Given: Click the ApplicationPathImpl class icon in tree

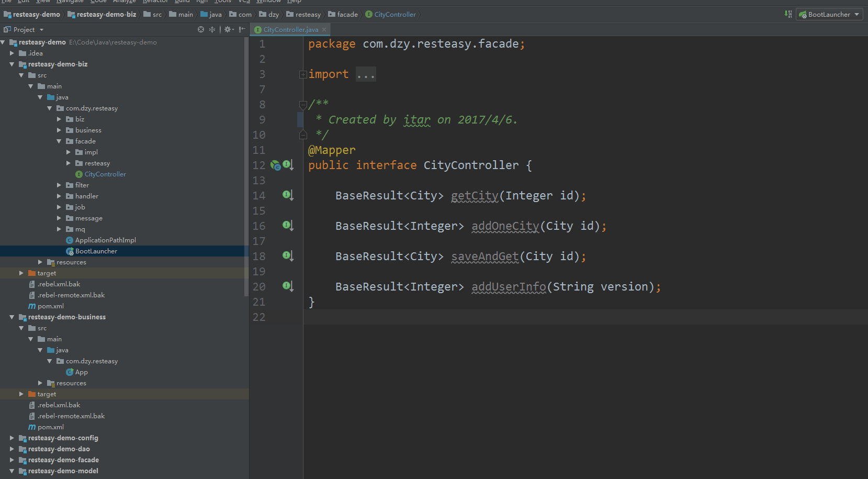Looking at the screenshot, I should [70, 240].
